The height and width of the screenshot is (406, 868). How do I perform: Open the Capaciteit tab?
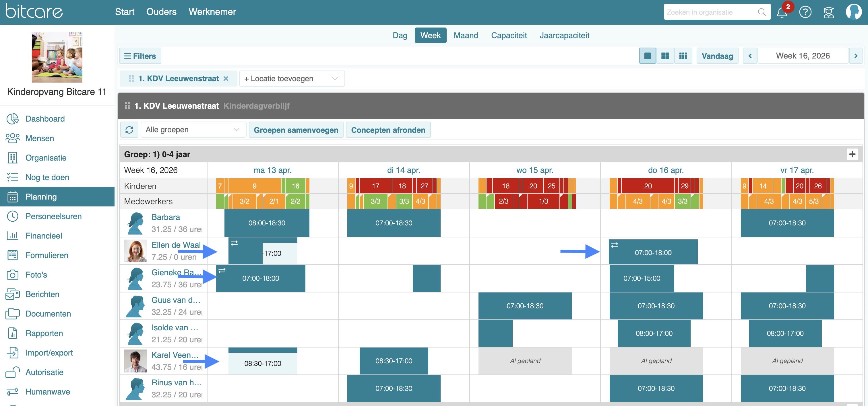(x=509, y=35)
